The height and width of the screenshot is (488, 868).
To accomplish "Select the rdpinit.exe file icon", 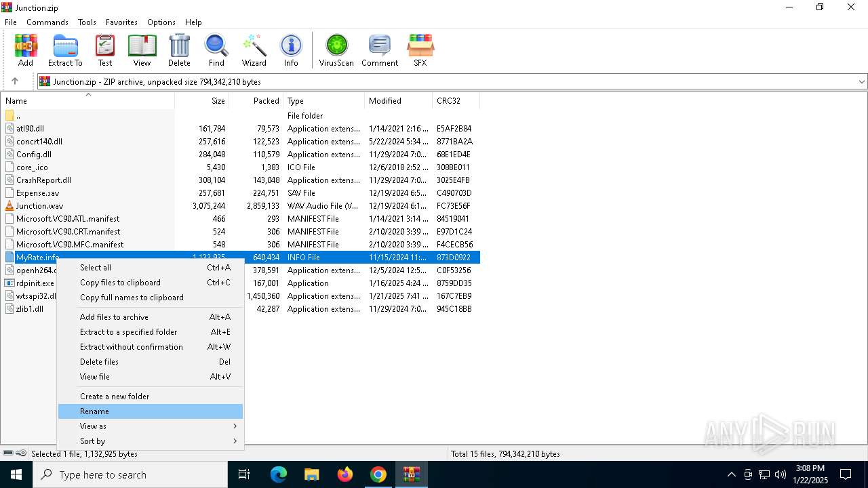I will point(9,283).
